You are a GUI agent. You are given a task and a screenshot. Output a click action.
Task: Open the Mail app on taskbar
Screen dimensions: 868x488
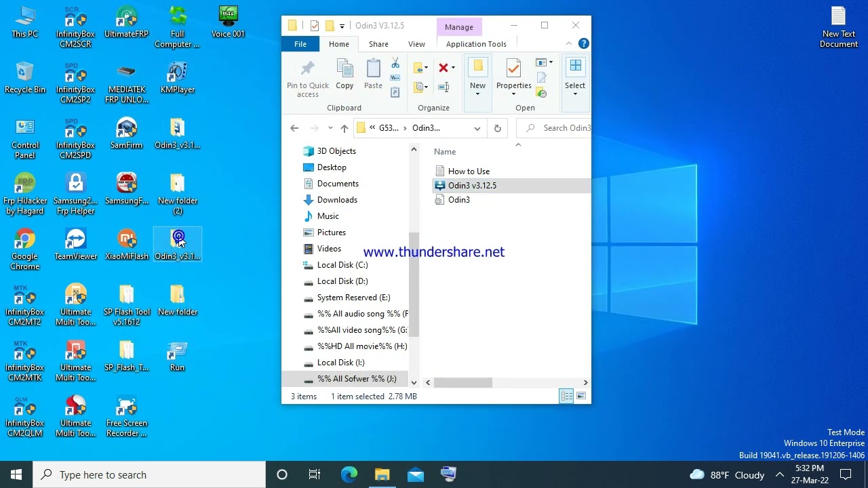415,474
